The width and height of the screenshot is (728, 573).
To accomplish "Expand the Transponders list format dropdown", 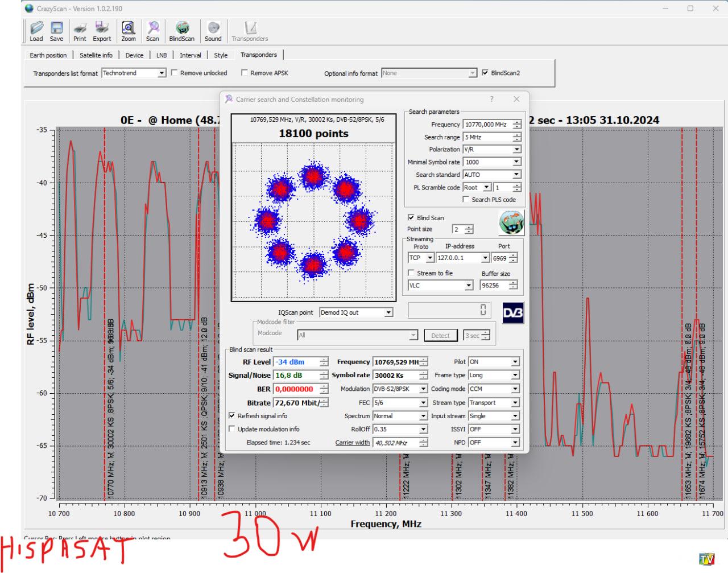I will point(162,73).
